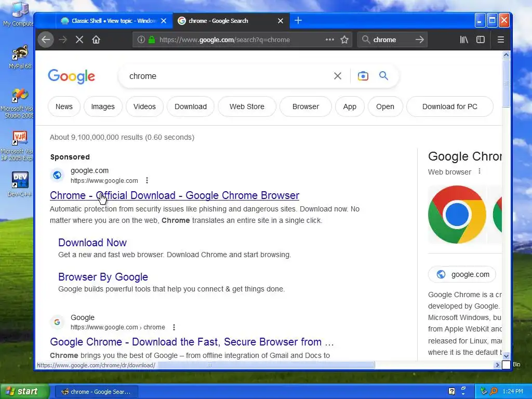Open the browser home page icon
Viewport: 532px width, 399px height.
pos(96,39)
